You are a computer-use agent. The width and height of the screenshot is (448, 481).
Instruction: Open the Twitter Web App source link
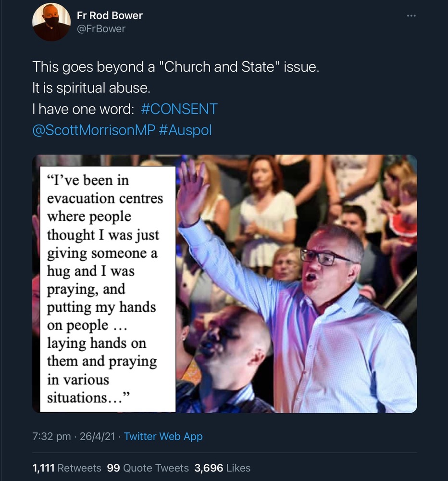click(163, 436)
